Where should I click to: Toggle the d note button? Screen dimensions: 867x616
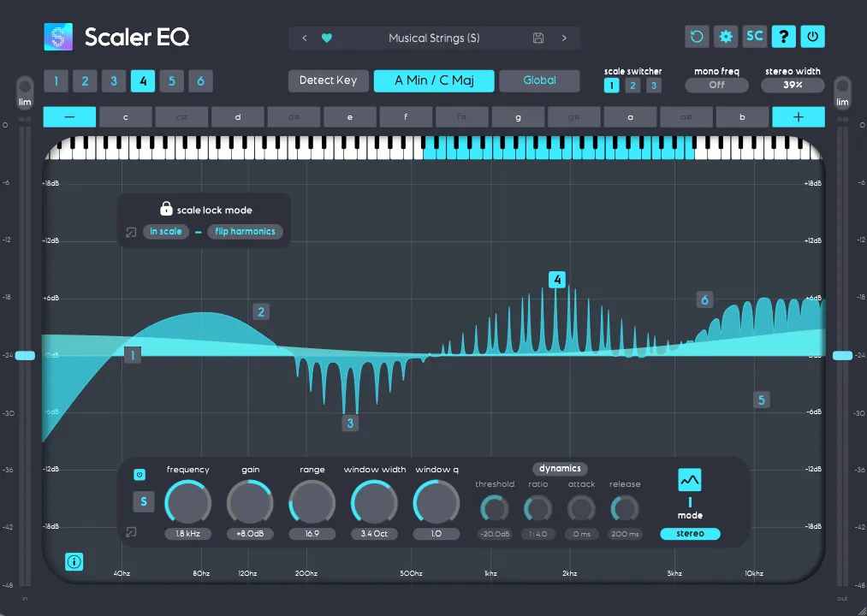238,117
